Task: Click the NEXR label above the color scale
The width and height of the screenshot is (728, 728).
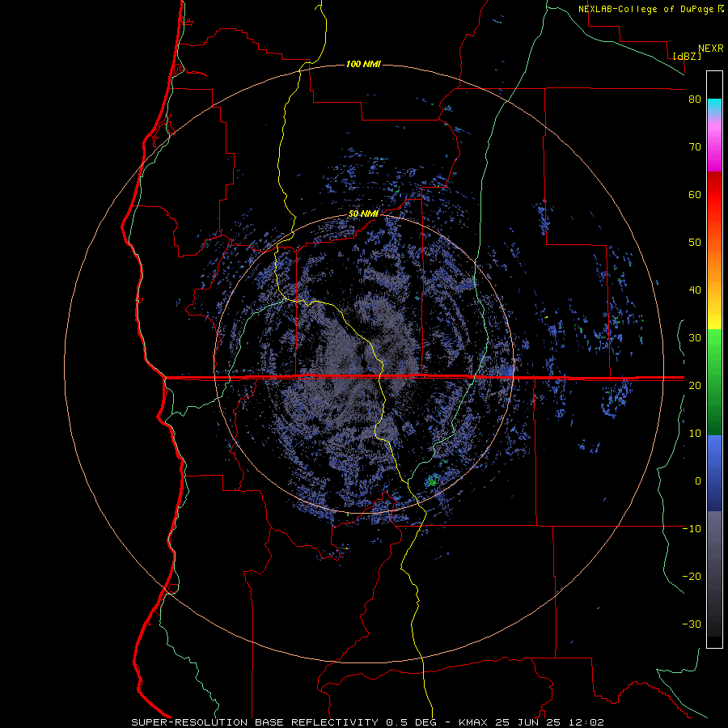Action: [711, 49]
